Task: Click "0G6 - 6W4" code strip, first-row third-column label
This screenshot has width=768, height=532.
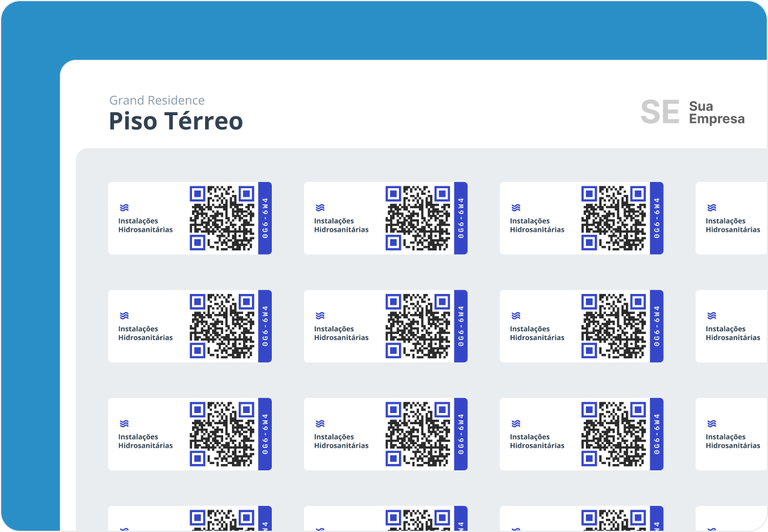Action: coord(656,218)
